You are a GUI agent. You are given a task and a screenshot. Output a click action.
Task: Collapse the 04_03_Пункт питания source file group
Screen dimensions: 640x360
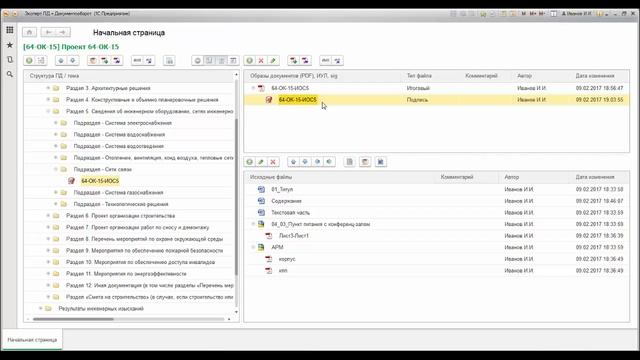click(253, 224)
